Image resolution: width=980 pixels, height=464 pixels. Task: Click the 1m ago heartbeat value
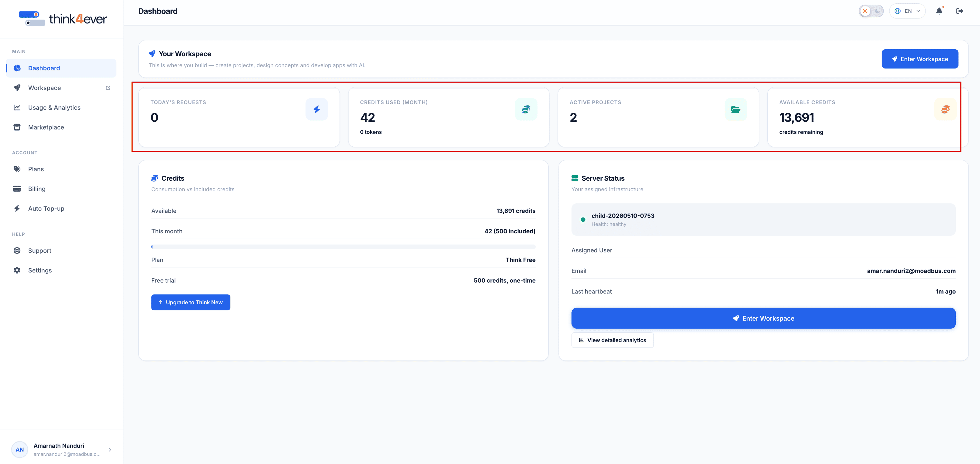pyautogui.click(x=945, y=291)
